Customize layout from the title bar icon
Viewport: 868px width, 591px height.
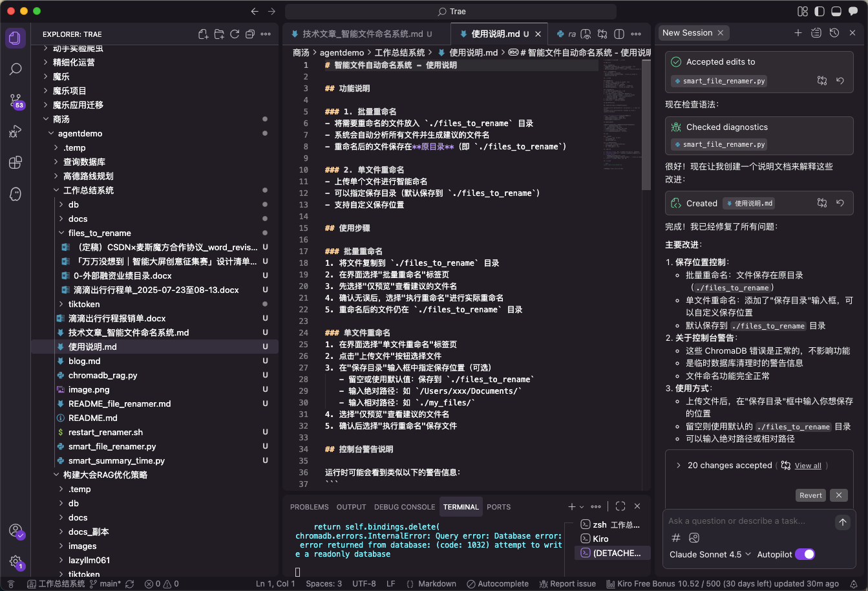coord(803,12)
